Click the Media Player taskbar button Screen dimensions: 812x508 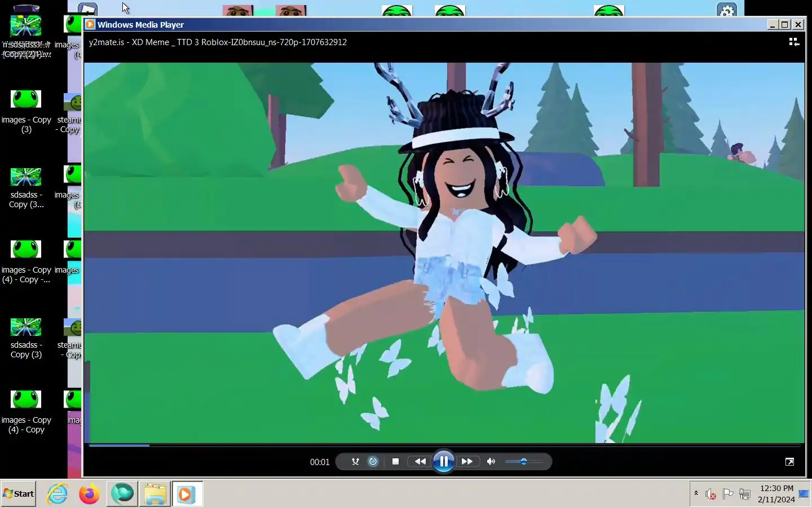pos(187,494)
